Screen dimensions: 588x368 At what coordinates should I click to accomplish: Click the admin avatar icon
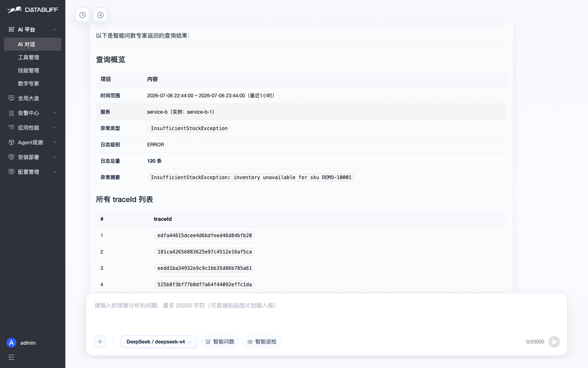click(x=11, y=343)
